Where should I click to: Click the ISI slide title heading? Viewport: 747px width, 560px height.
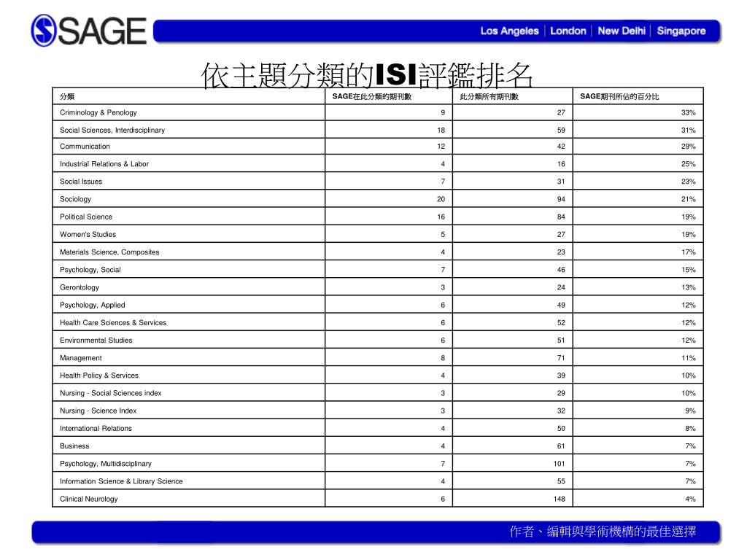[x=366, y=75]
